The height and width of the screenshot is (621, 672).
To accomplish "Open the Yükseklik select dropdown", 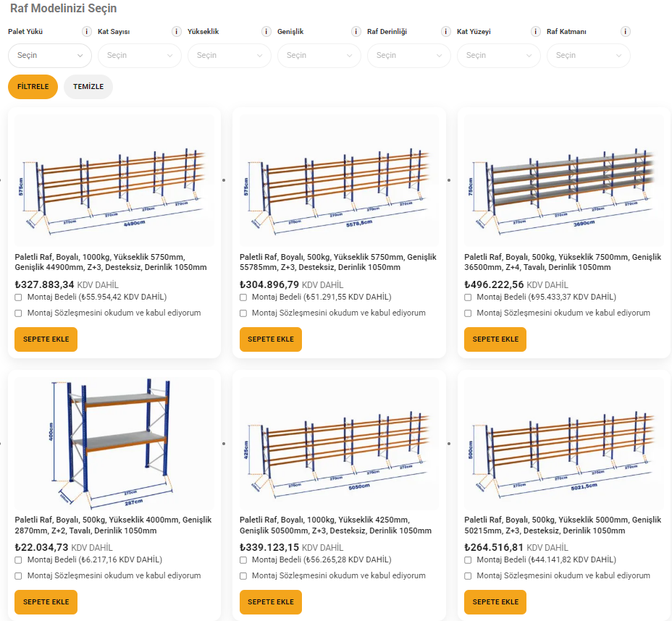I will pyautogui.click(x=229, y=56).
